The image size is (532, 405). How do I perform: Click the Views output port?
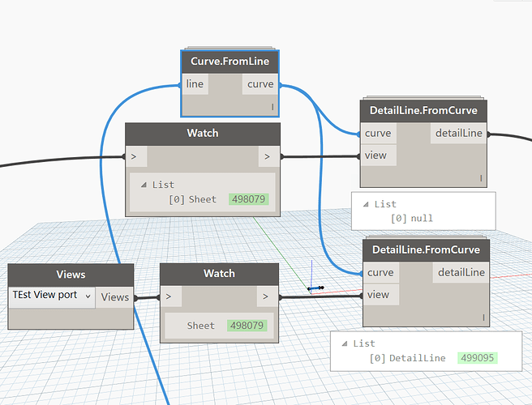(114, 297)
